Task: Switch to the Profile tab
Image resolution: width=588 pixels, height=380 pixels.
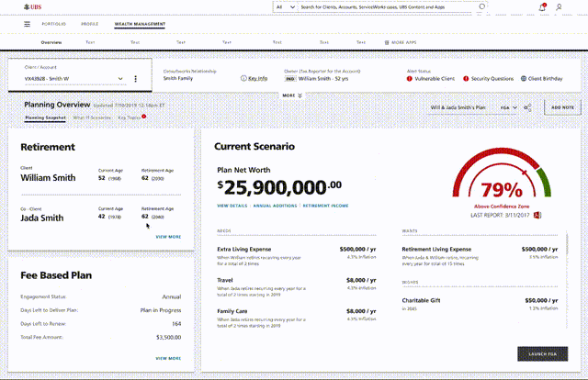Action: click(90, 24)
